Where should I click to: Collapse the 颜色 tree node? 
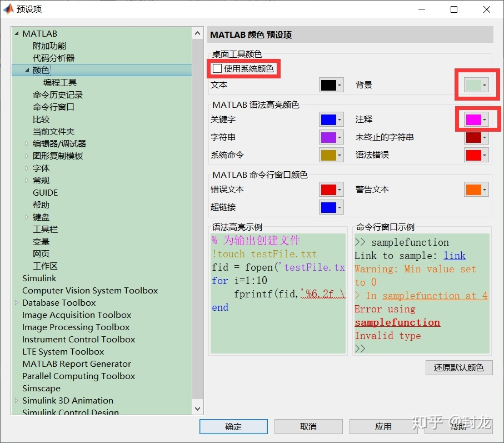point(27,70)
